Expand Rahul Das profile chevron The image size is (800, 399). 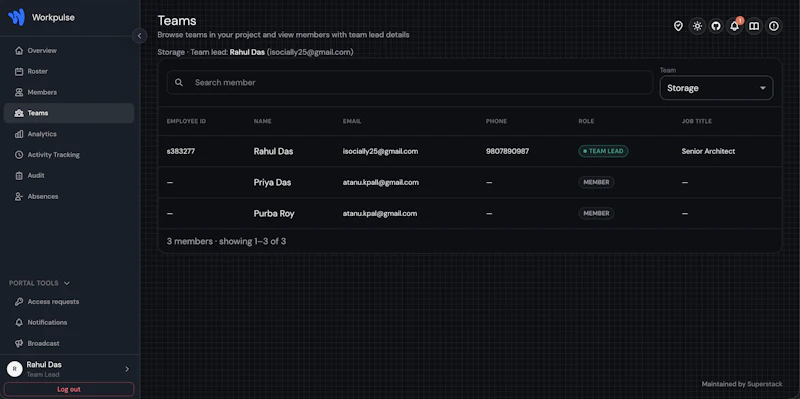point(127,369)
